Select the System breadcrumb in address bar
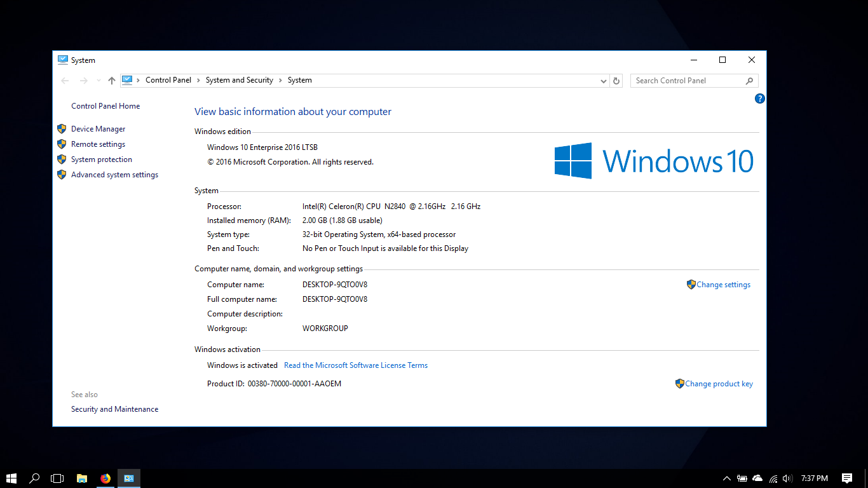Image resolution: width=868 pixels, height=488 pixels. (x=300, y=80)
